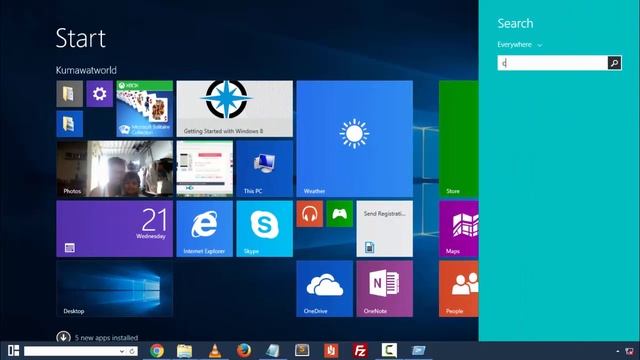Launch Internet Explorer tile

click(x=204, y=229)
